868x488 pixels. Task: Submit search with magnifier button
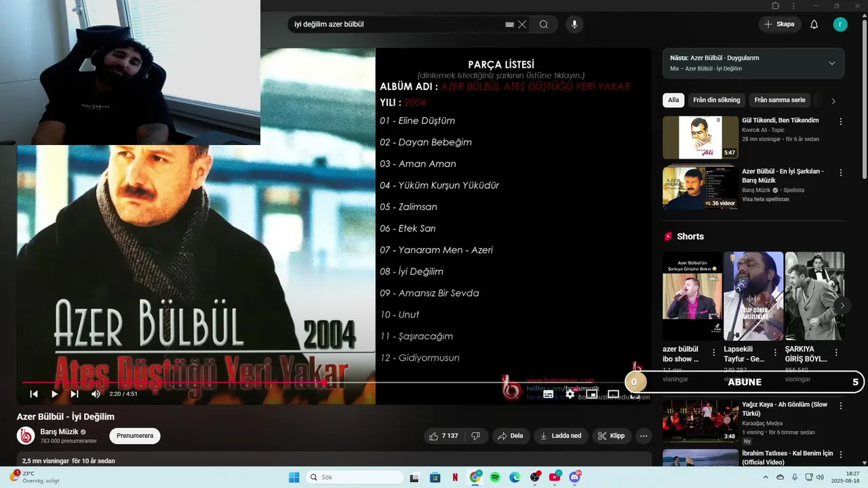click(544, 24)
